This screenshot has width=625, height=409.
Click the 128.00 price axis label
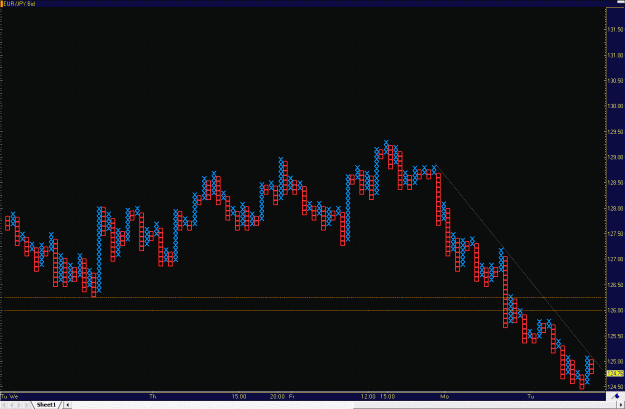(616, 208)
